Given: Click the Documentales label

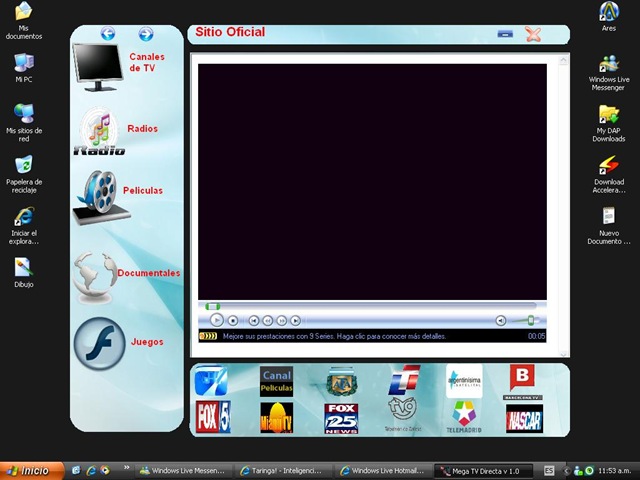Looking at the screenshot, I should [x=149, y=273].
